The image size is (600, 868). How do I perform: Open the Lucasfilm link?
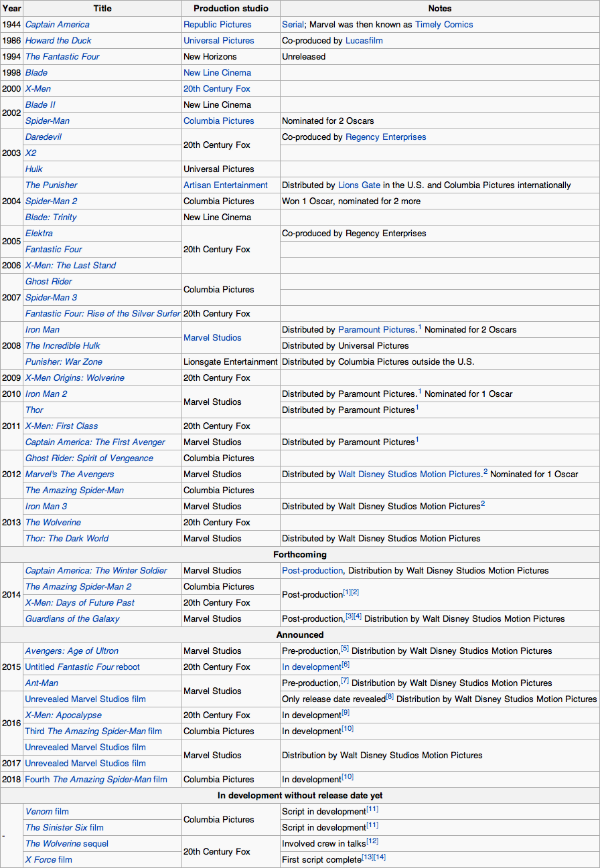point(364,41)
